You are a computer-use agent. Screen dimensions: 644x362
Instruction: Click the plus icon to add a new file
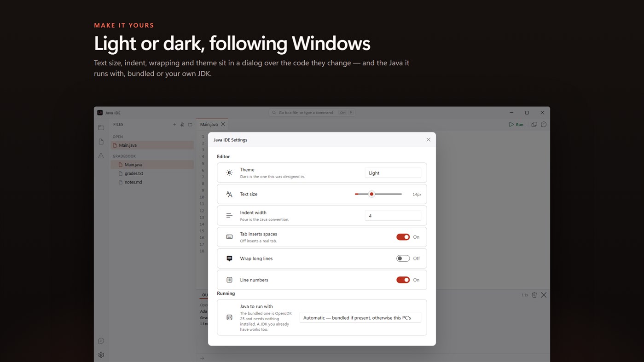174,125
